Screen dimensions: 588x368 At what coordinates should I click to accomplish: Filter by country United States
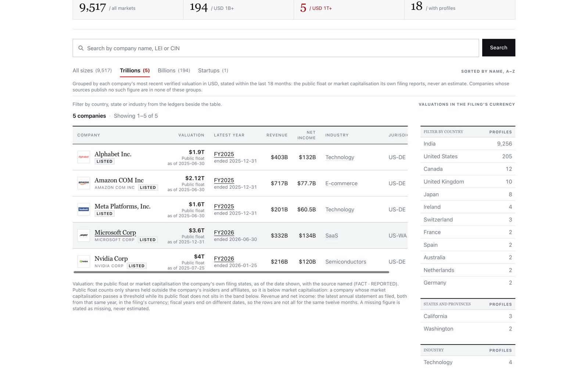coord(467,156)
